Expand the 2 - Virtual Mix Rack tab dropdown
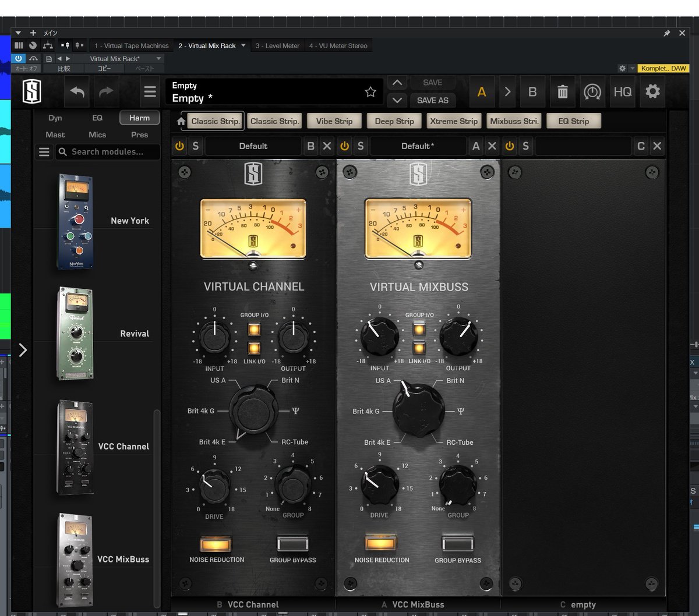Screen dimensions: 699x616 pyautogui.click(x=243, y=45)
